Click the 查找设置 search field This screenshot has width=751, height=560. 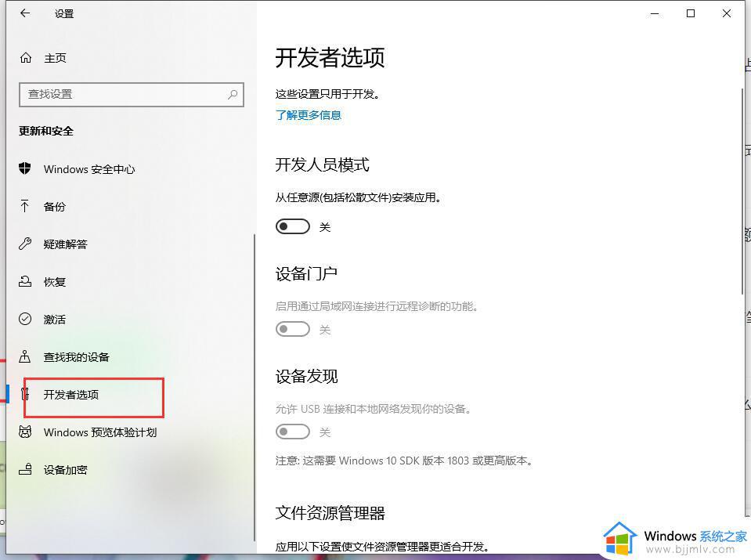[x=132, y=94]
